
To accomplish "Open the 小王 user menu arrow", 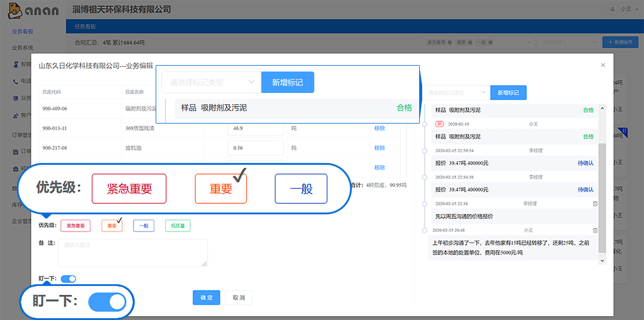I will 637,9.
